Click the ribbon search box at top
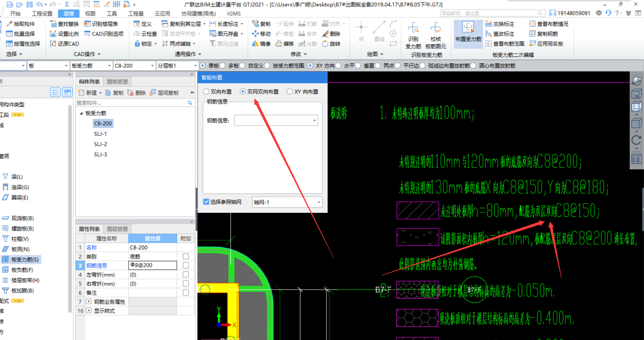The image size is (644, 340). [x=493, y=13]
